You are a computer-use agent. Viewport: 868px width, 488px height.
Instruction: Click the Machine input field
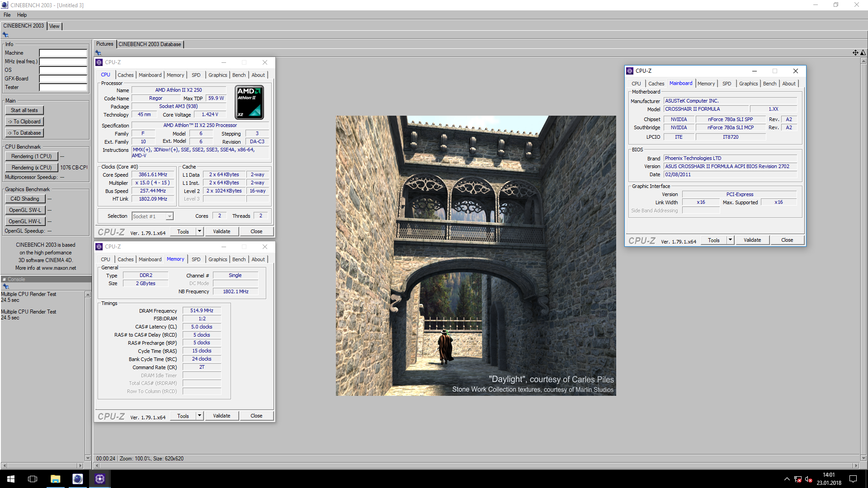point(63,53)
